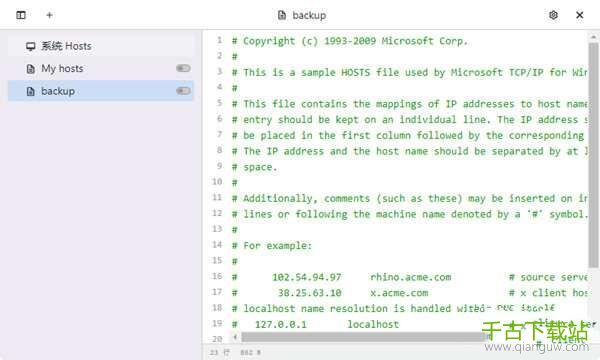Add a new hosts entry with plus icon
This screenshot has width=600, height=360.
(x=49, y=15)
